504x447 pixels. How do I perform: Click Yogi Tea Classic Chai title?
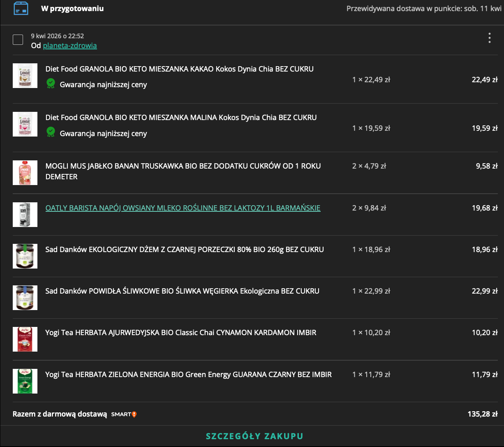181,333
